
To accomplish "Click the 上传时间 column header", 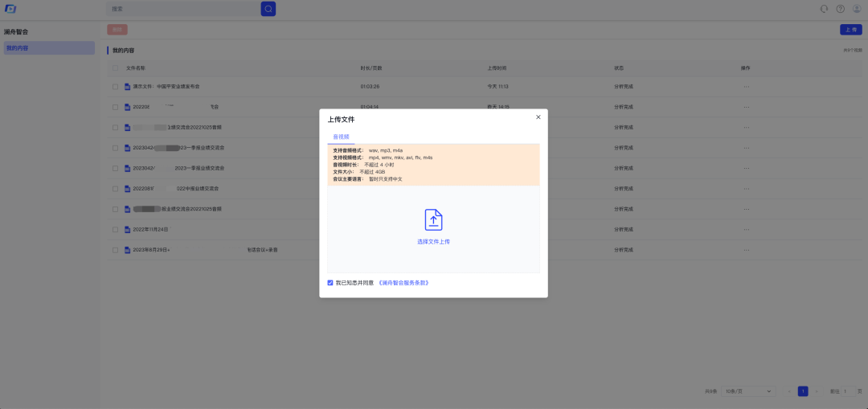I will (x=497, y=68).
